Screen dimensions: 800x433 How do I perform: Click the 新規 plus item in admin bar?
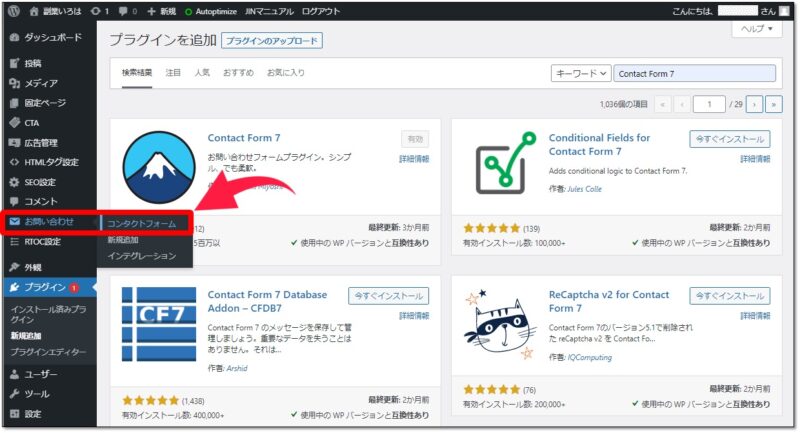pyautogui.click(x=161, y=11)
